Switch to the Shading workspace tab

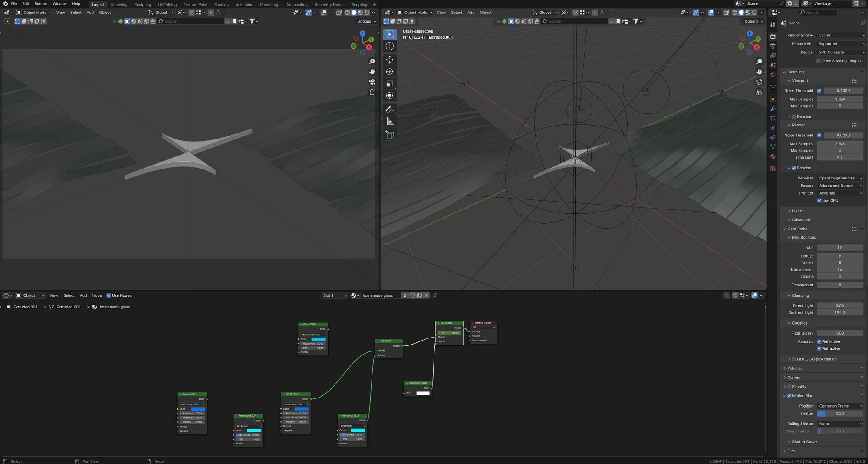(x=221, y=5)
